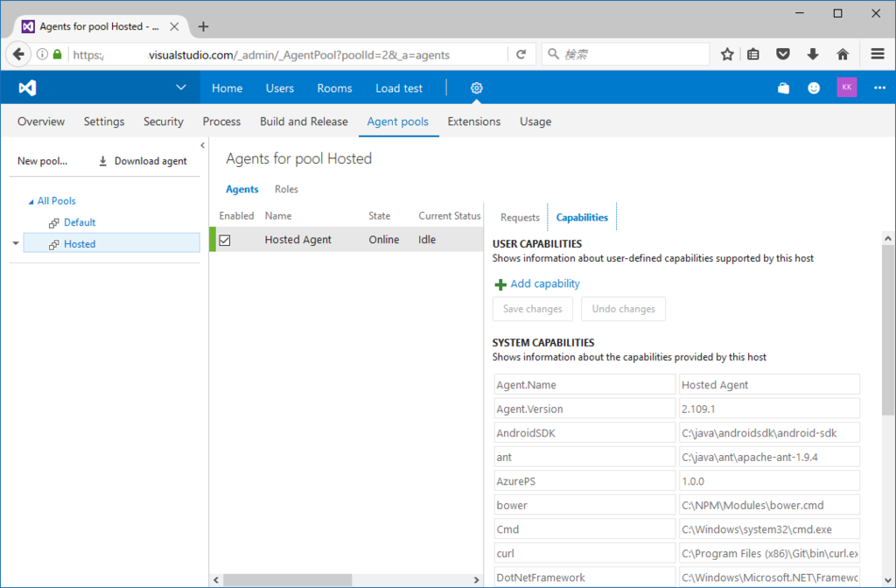Image resolution: width=896 pixels, height=588 pixels.
Task: Select the Capabilities tab
Action: coord(582,217)
